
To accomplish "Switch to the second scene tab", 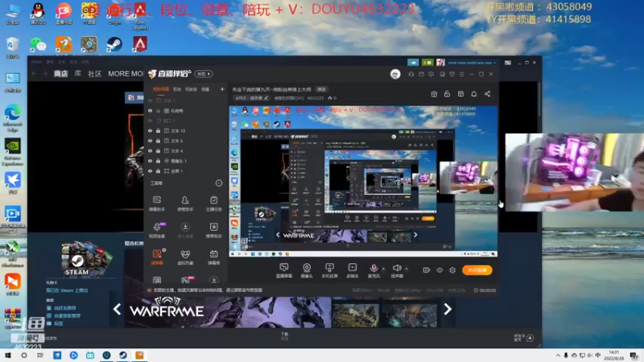I will (177, 89).
